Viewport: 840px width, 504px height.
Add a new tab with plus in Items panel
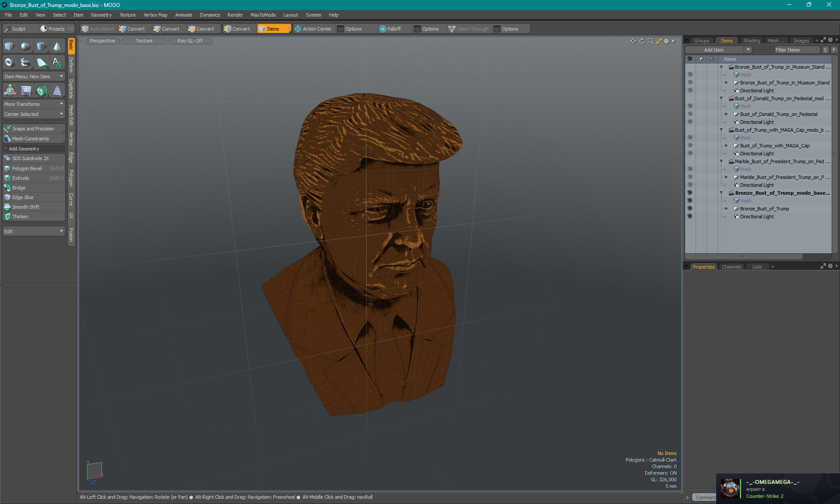(x=817, y=41)
